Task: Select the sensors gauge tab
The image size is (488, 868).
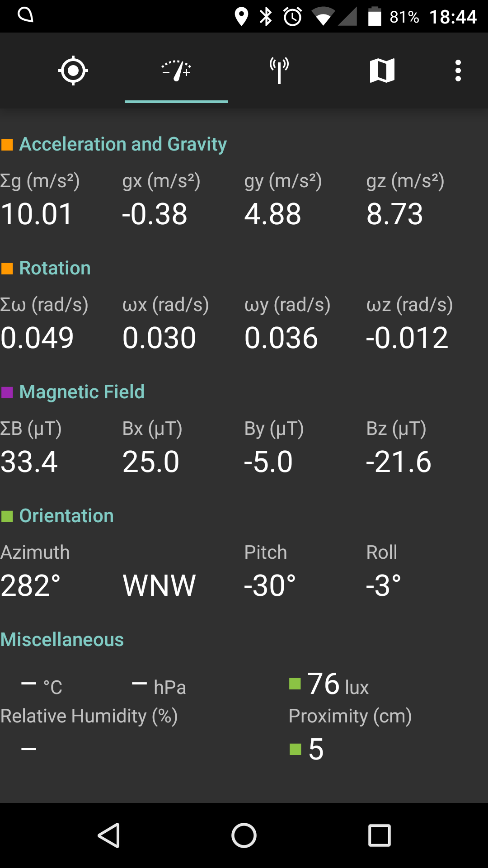Action: tap(176, 71)
